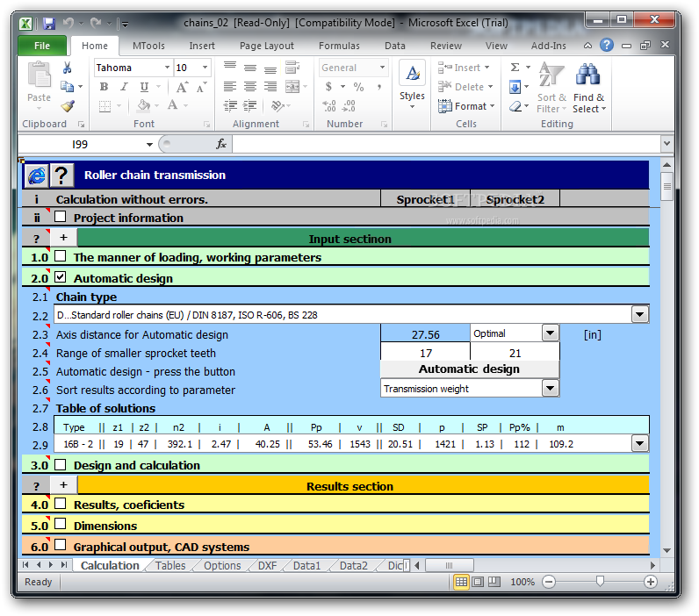Click the cell Borders icon

pos(105,106)
